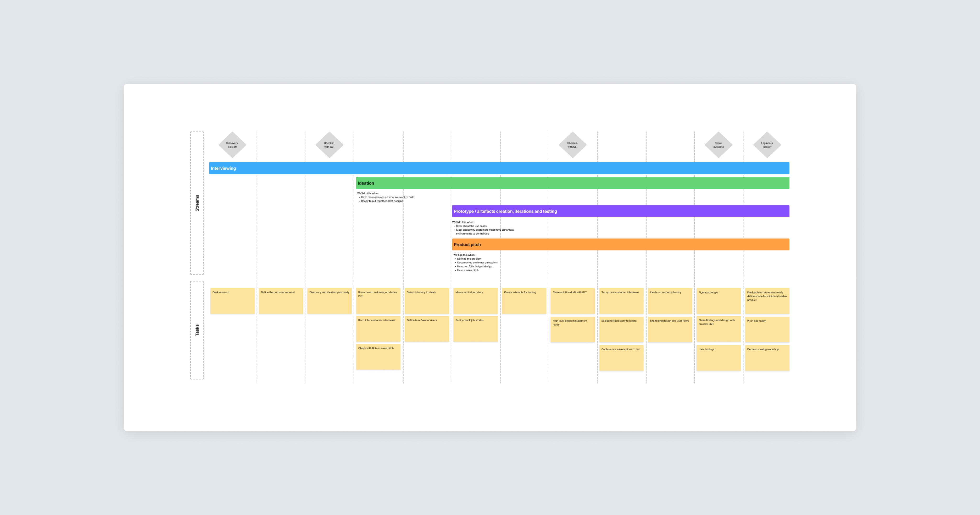Click the Discovery kick off milestone diamond

click(232, 145)
